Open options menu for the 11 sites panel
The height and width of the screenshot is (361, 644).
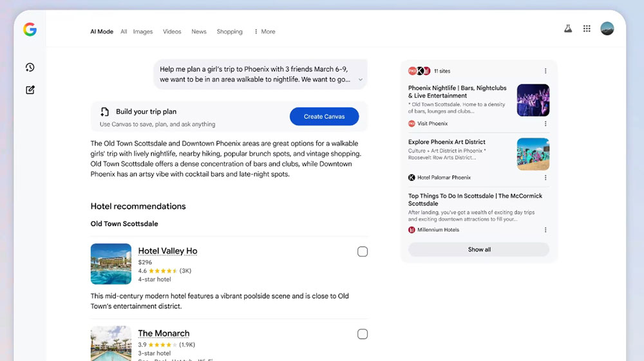(545, 71)
